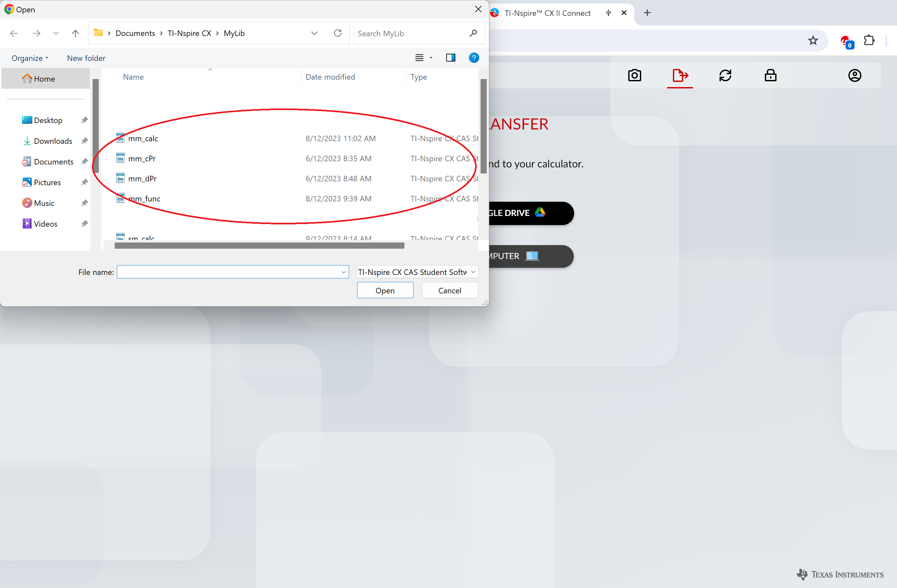Click the search magnifier icon
897x588 pixels.
coord(473,33)
